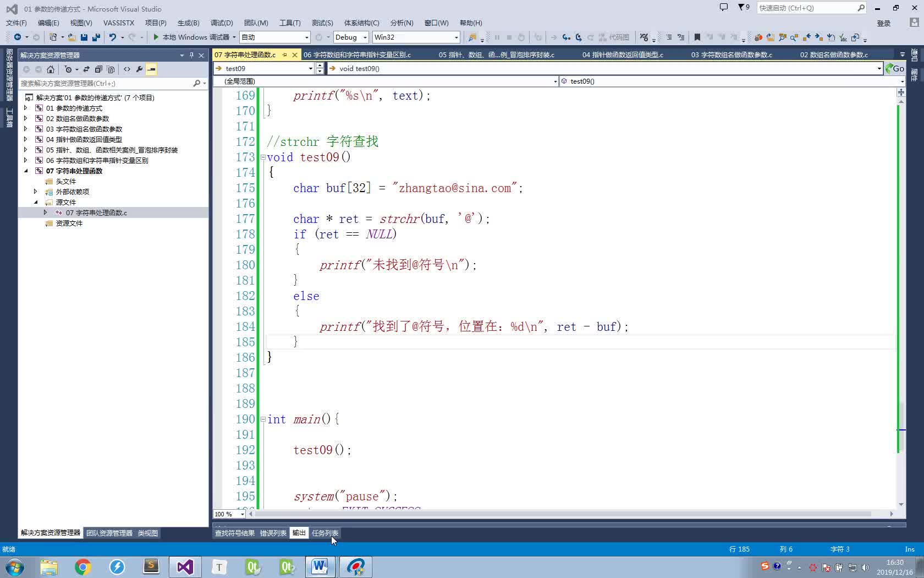Screen dimensions: 924x578
Task: Click the View Code angle-brackets icon
Action: coord(127,69)
